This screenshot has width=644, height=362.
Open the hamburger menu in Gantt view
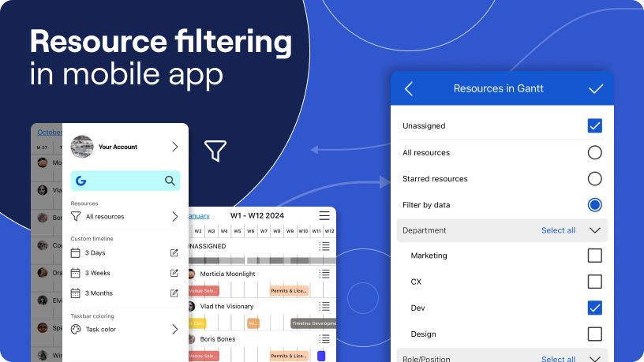click(324, 215)
